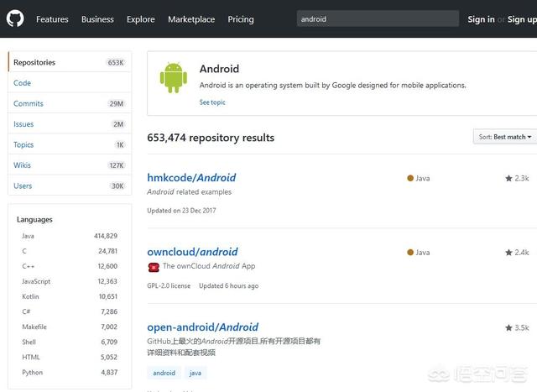
Task: Filter results by Java language
Action: pyautogui.click(x=29, y=236)
